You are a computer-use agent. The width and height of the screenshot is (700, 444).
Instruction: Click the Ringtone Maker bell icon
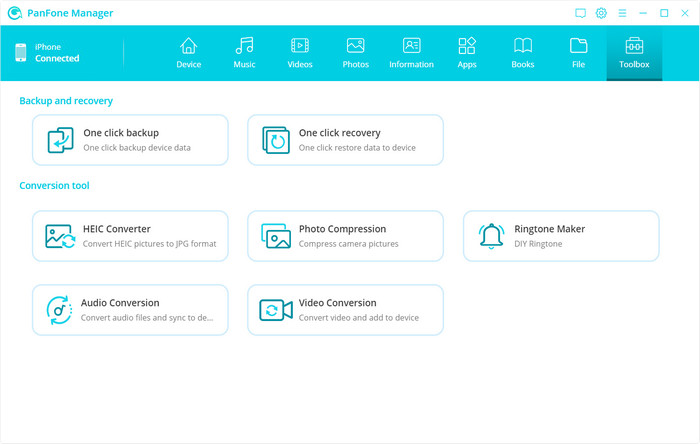(491, 236)
